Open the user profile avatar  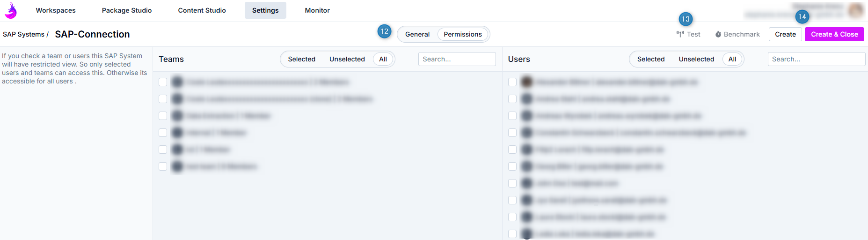coord(856,10)
